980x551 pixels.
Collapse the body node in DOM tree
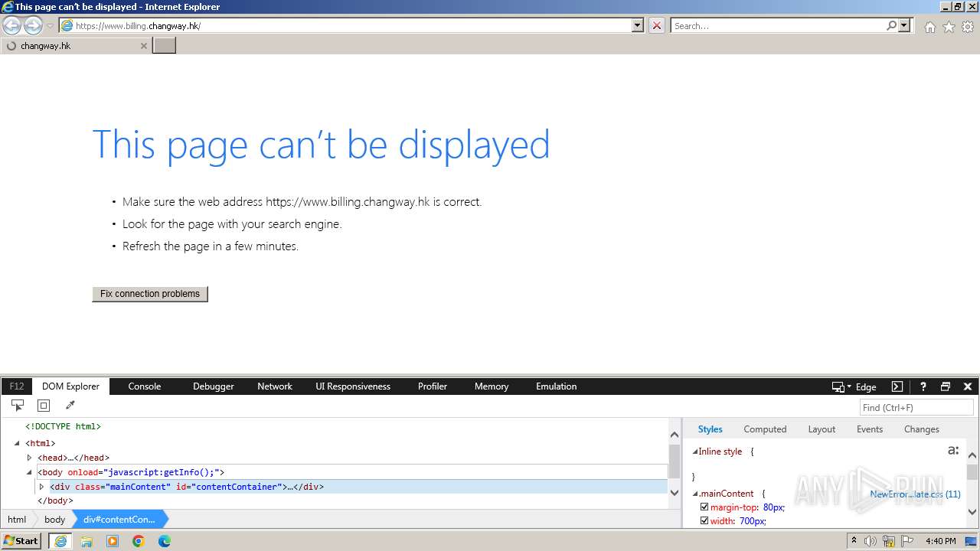click(x=29, y=472)
